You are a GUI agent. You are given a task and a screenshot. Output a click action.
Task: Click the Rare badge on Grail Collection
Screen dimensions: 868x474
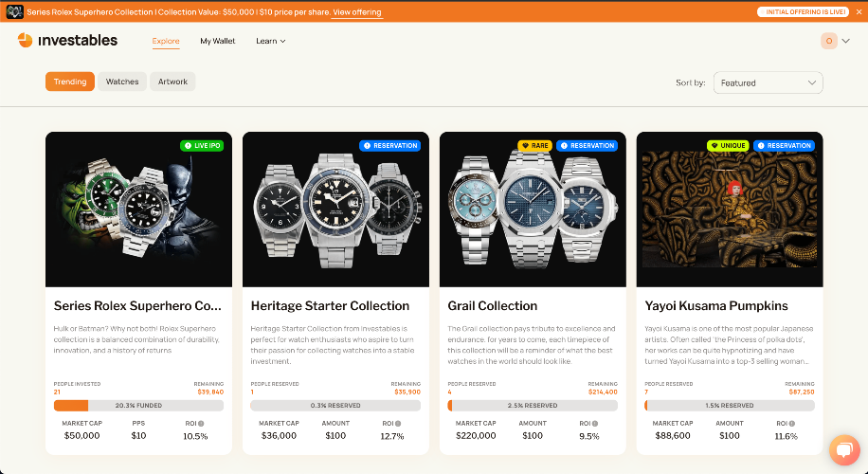click(534, 146)
